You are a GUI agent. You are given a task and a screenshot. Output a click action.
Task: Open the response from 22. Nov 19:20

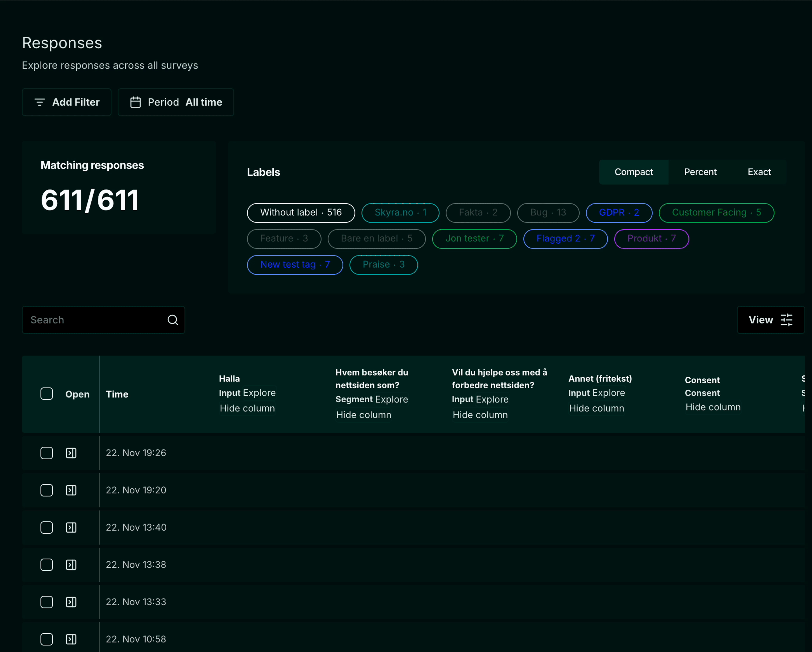[71, 490]
